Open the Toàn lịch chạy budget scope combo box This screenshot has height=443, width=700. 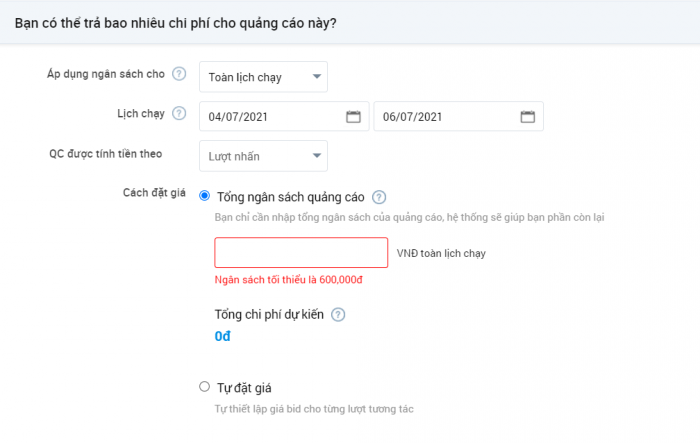[x=263, y=77]
